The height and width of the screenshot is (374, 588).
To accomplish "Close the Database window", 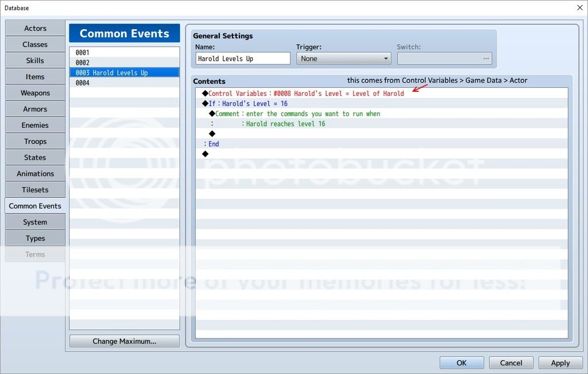I will click(579, 7).
